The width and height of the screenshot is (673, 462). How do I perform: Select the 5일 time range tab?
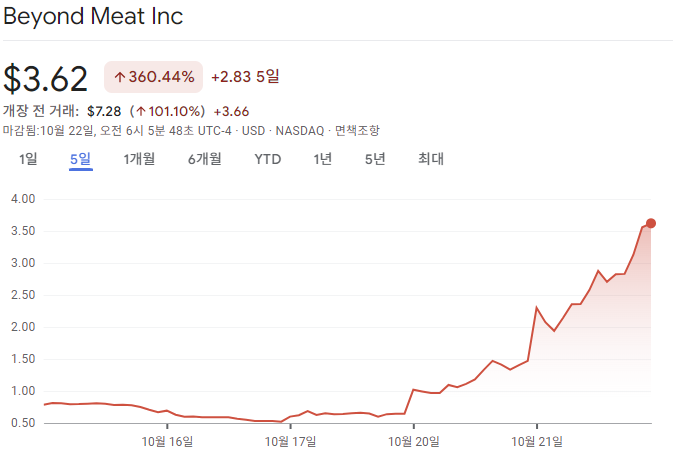80,159
